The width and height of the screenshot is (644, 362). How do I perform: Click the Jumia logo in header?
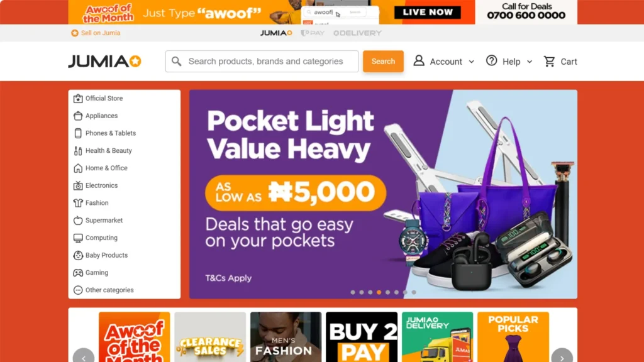[x=105, y=62]
